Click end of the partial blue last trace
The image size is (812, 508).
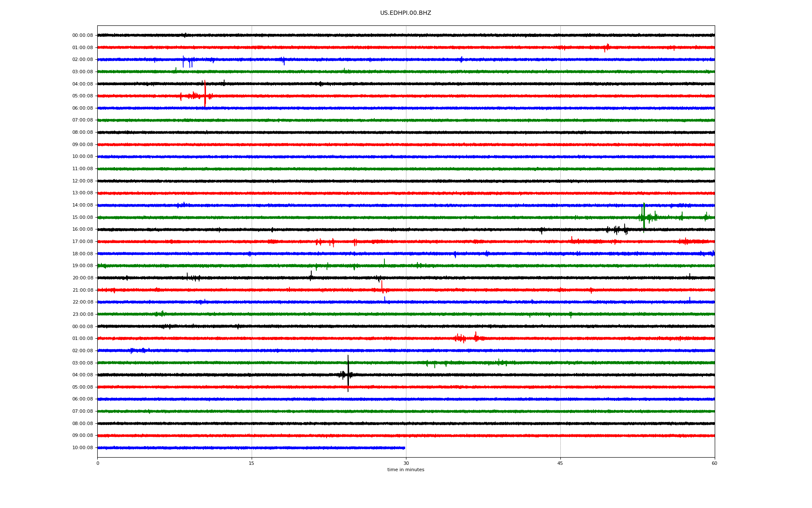click(x=404, y=448)
